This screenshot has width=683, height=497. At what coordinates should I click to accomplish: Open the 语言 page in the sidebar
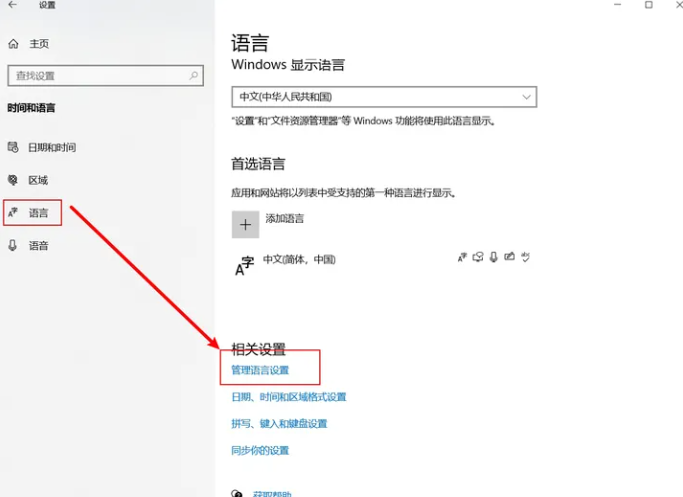point(38,213)
